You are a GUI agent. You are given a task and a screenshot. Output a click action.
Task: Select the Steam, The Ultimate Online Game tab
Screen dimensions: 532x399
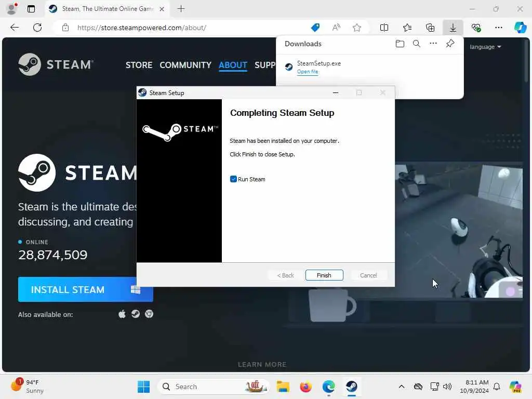pyautogui.click(x=107, y=9)
